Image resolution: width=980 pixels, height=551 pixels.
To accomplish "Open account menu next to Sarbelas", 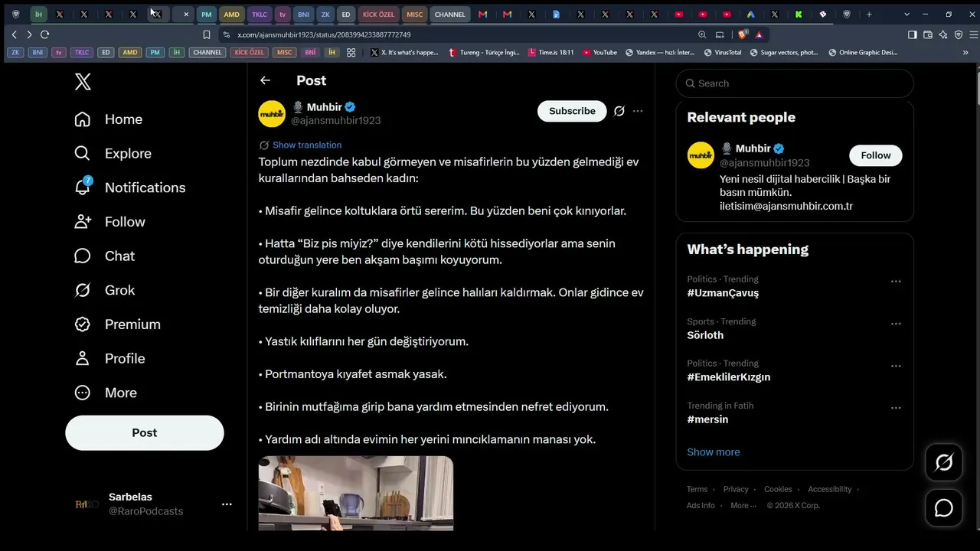I will (x=227, y=504).
